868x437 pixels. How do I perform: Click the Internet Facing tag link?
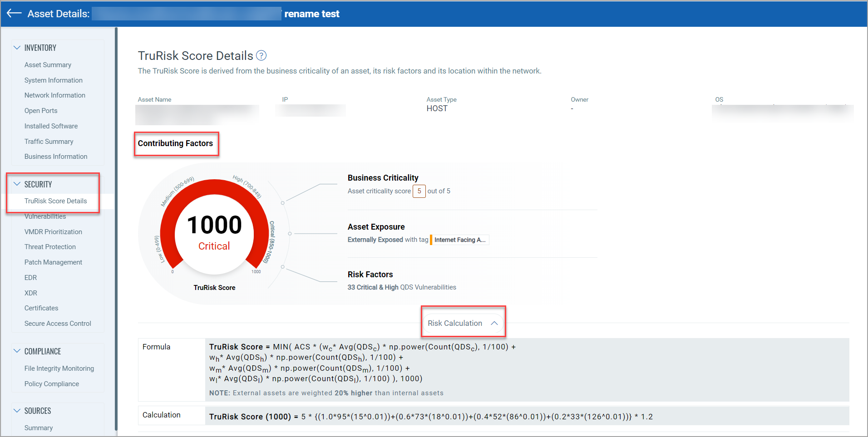459,240
